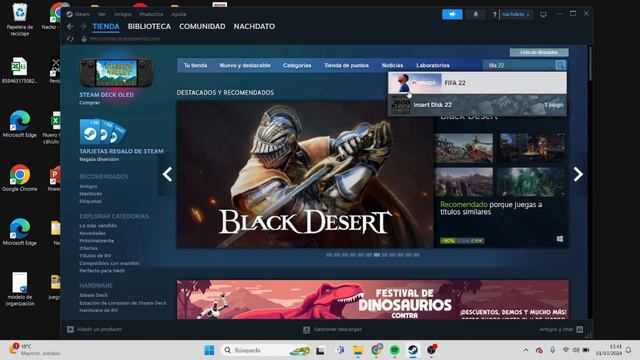Open Perfecto para Deck link
This screenshot has width=640, height=360.
102,271
